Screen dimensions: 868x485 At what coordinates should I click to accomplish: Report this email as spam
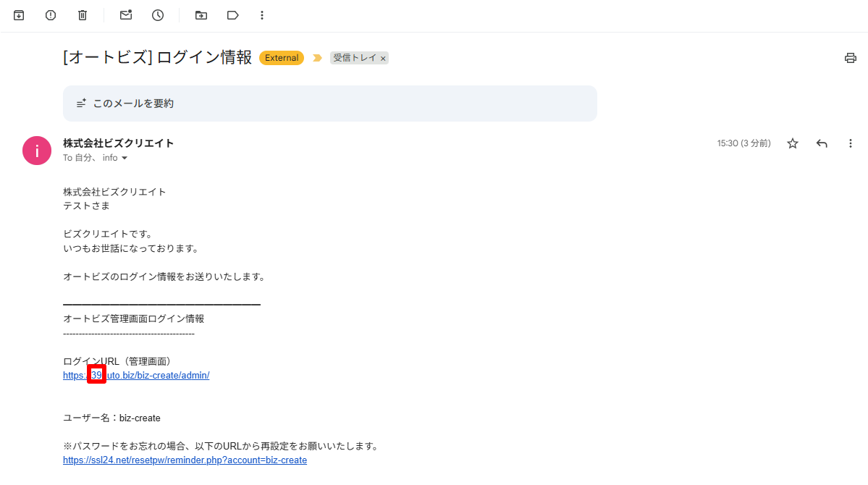coord(51,15)
